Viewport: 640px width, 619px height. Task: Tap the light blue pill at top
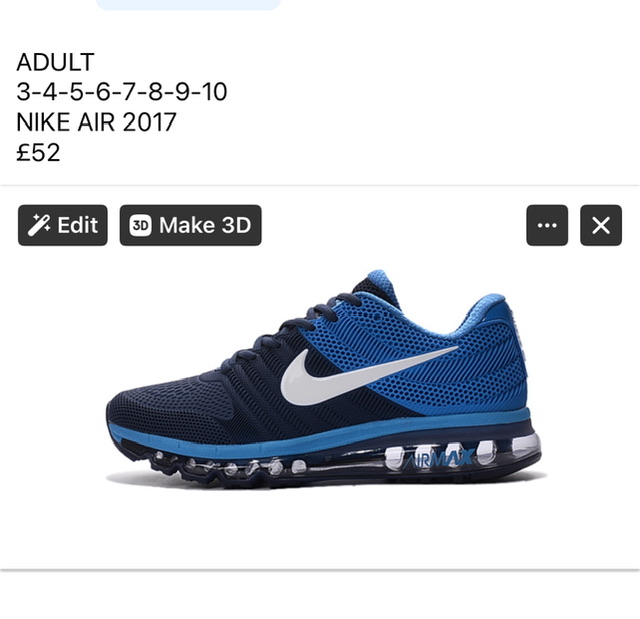click(189, 4)
